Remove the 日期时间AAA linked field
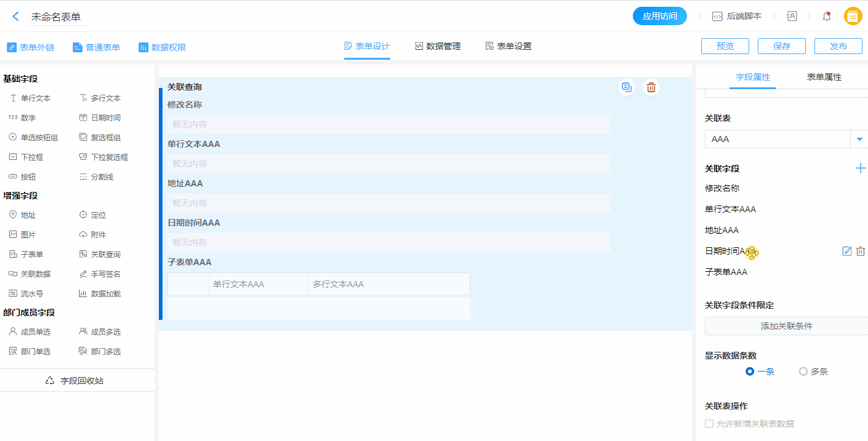This screenshot has height=441, width=868. click(861, 251)
